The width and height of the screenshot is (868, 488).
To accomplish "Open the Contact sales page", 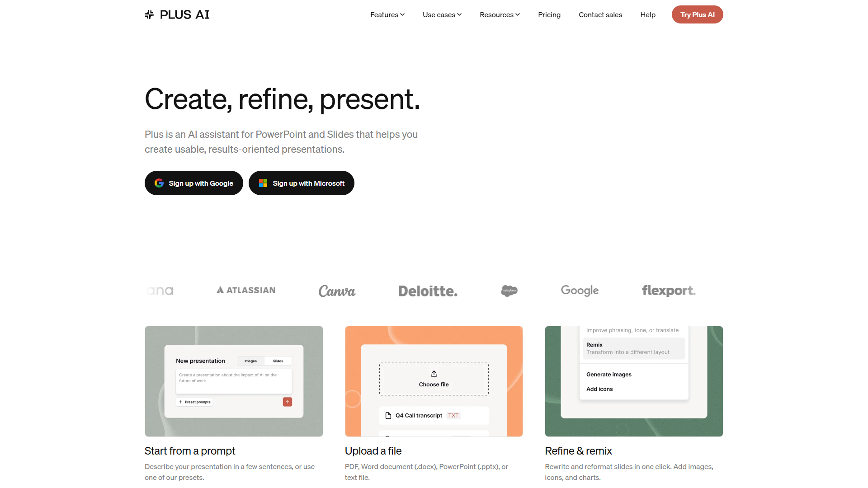I will pyautogui.click(x=600, y=14).
